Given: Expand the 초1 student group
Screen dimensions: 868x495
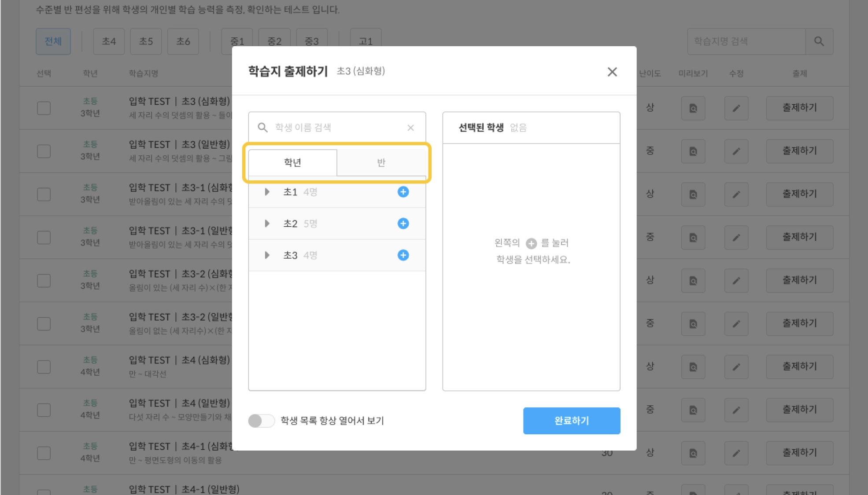Looking at the screenshot, I should (x=267, y=192).
